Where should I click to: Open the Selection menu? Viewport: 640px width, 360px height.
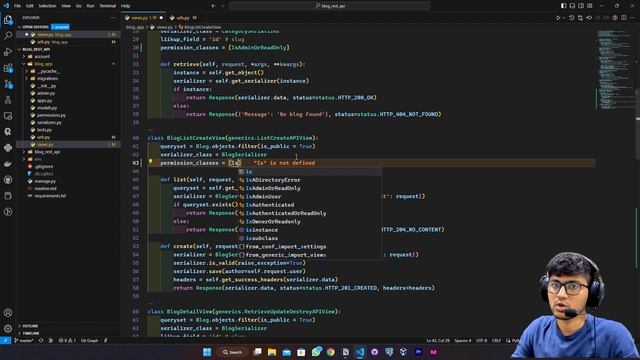[x=47, y=6]
